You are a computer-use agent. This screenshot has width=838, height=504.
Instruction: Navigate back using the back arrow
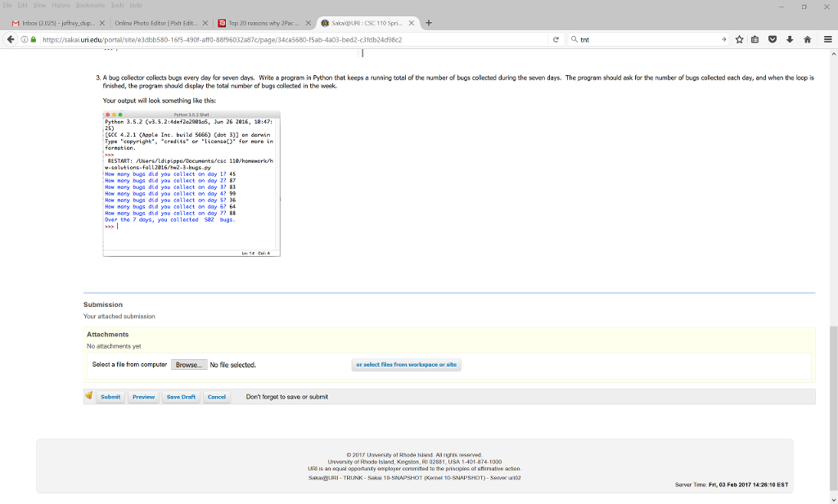(x=9, y=39)
